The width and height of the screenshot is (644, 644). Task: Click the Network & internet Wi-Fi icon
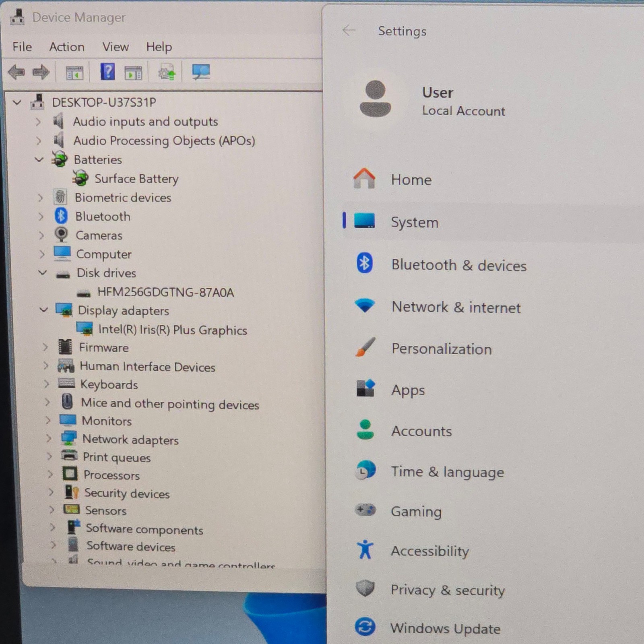click(x=365, y=305)
